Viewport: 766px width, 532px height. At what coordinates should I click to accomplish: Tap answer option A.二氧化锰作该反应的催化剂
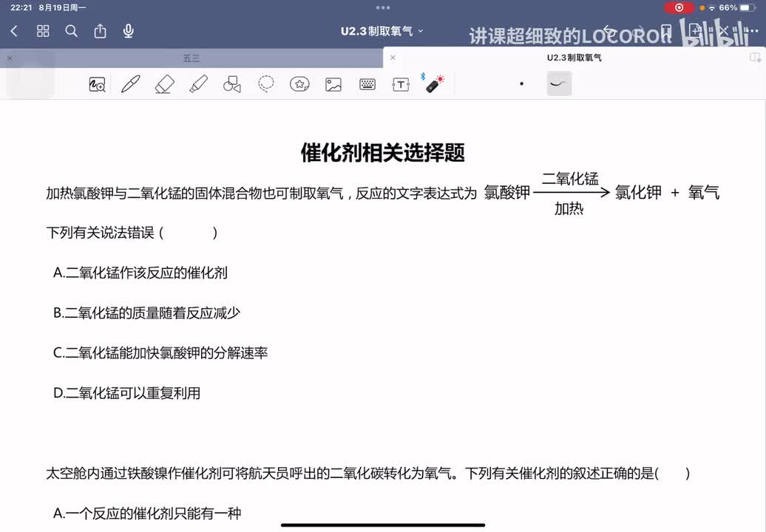coord(140,273)
